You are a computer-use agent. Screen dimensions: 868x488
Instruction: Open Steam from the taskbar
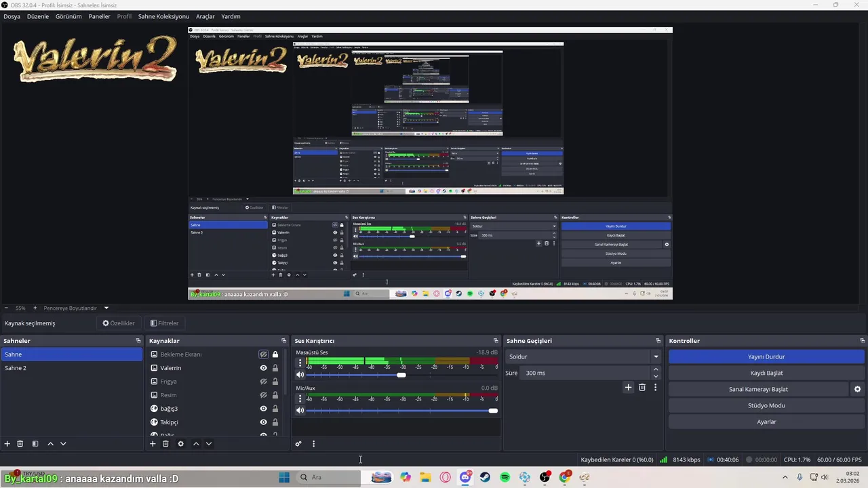point(485,477)
